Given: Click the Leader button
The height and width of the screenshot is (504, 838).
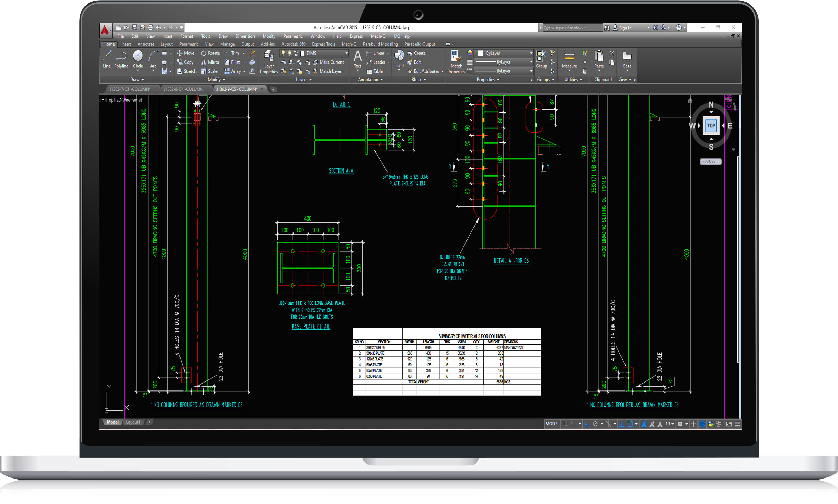Looking at the screenshot, I should pyautogui.click(x=378, y=62).
